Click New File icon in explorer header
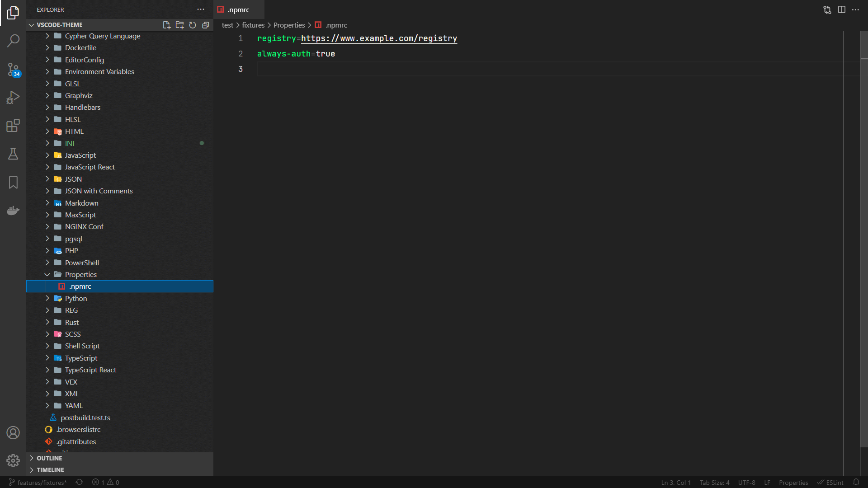This screenshot has width=868, height=488. (166, 25)
